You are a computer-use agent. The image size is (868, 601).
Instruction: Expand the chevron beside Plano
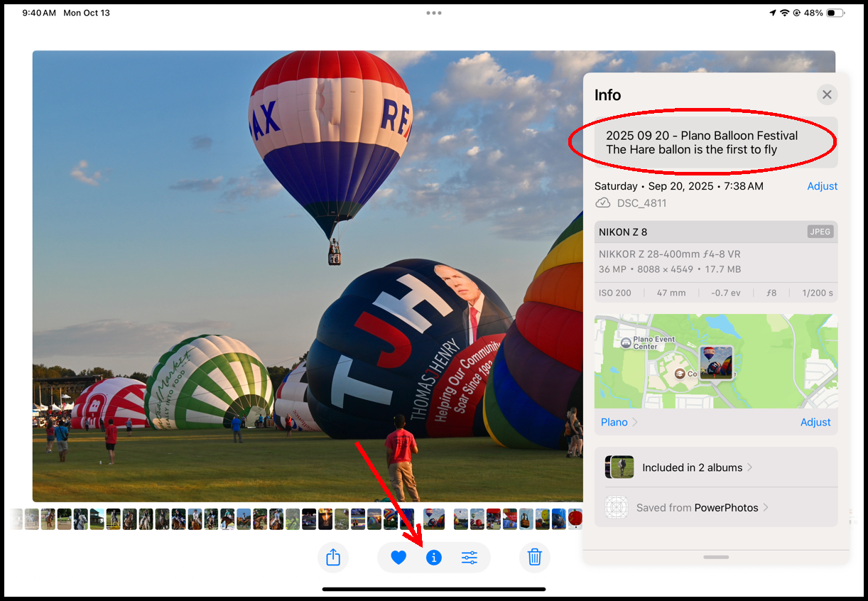(635, 422)
